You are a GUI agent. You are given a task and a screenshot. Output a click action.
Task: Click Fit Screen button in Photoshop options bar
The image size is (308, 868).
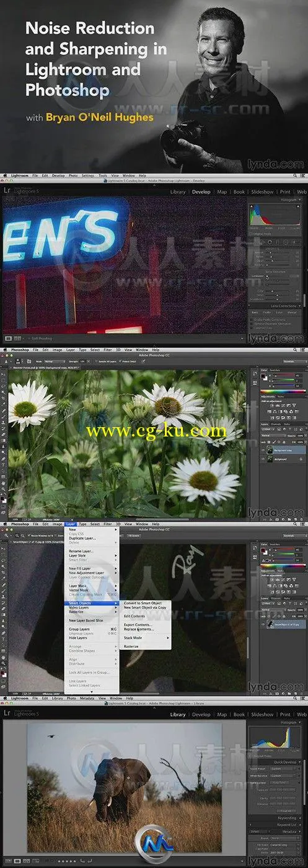tap(133, 535)
